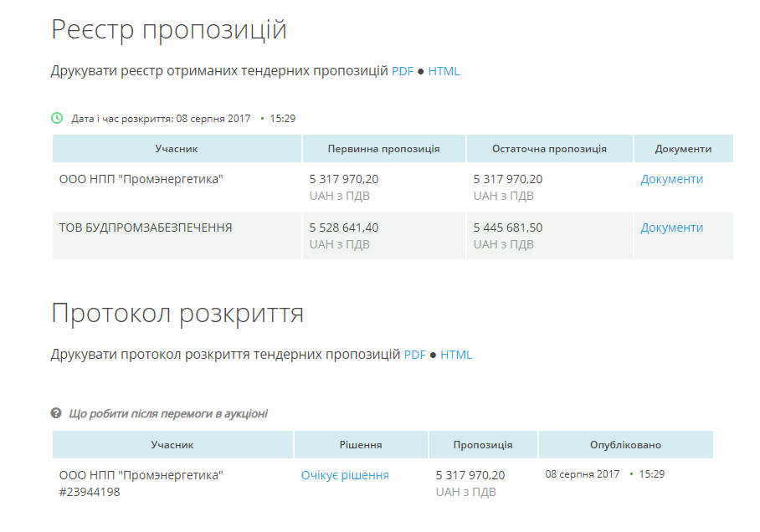
Task: Click the Первинна пропозиція column header
Action: tap(384, 149)
